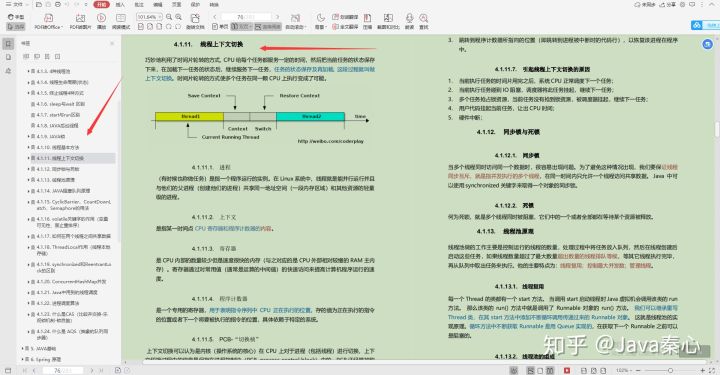Open the 文件 file menu
Image resolution: width=720 pixels, height=375 pixels.
[15, 5]
